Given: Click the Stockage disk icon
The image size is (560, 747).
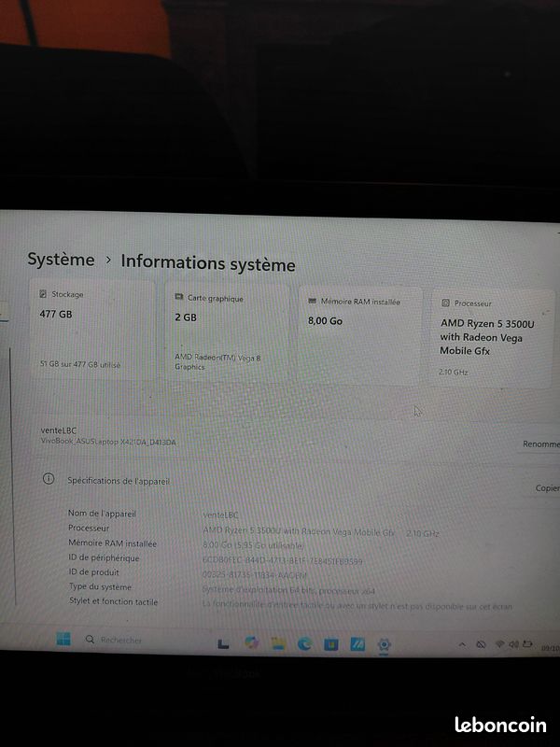Looking at the screenshot, I should [x=43, y=294].
